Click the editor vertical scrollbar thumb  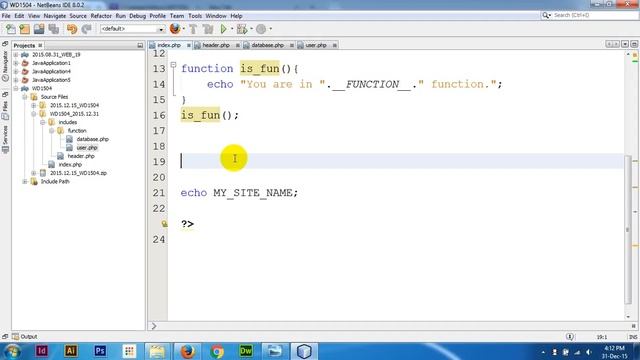point(628,230)
